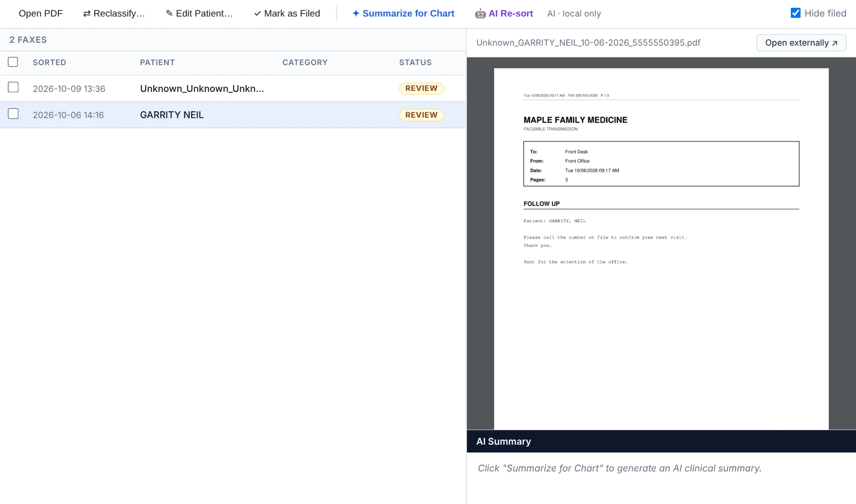856x504 pixels.
Task: Click the Mark as Filed checkmark icon
Action: pos(257,14)
